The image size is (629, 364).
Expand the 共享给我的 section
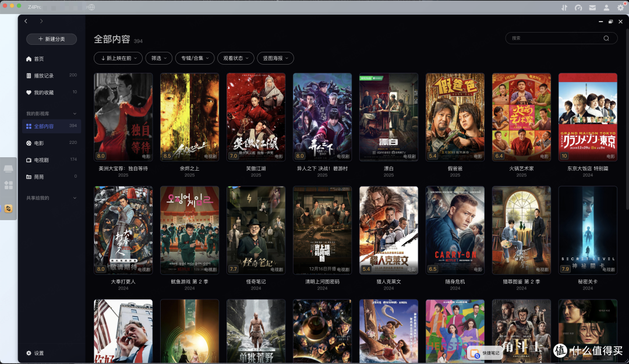(x=75, y=198)
